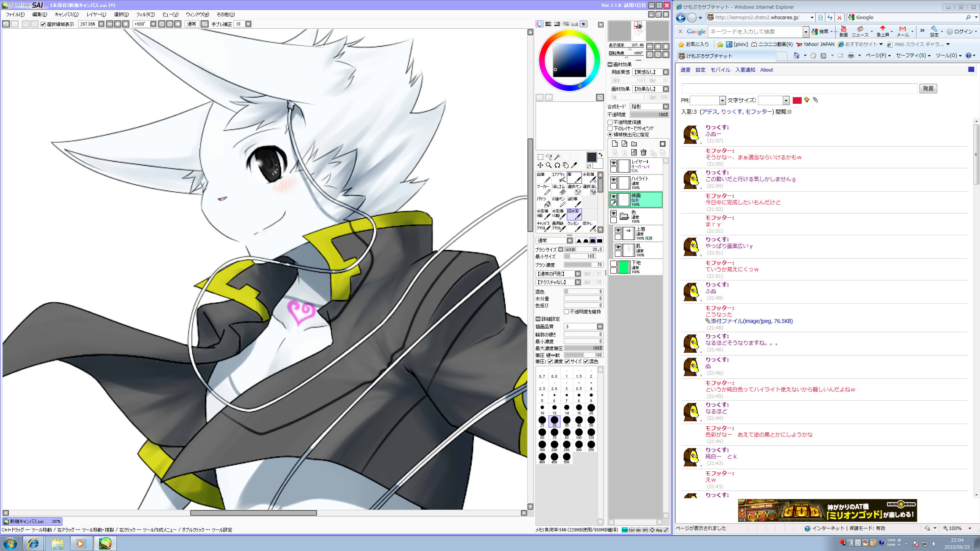Hide the レイヤー4 layer eye icon
Viewport: 980px width, 551px height.
613,163
